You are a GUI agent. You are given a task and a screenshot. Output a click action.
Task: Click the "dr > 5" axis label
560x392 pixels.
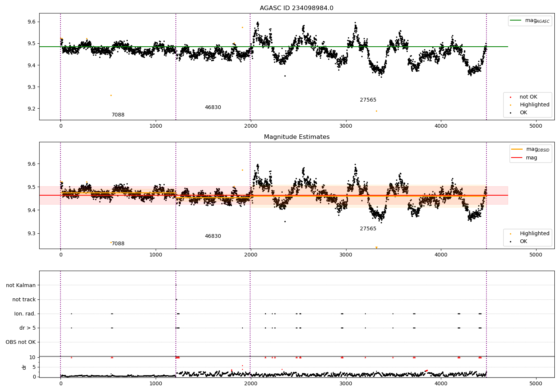pos(28,328)
